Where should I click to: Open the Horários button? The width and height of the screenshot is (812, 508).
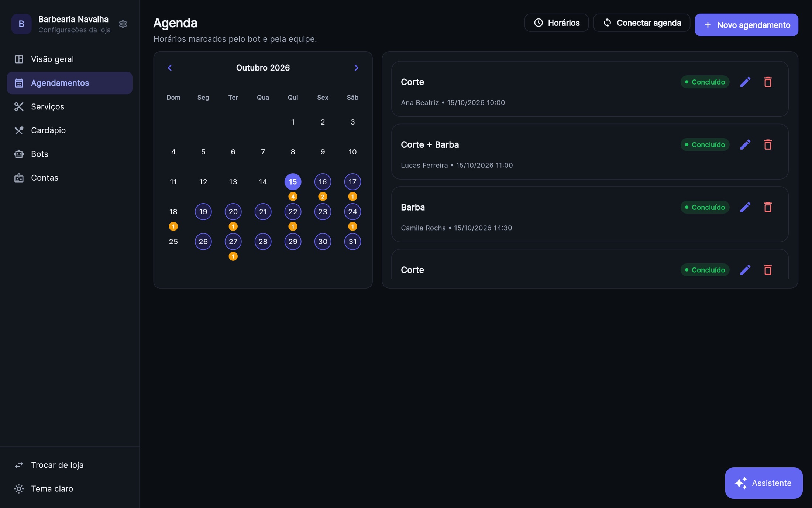(x=556, y=23)
